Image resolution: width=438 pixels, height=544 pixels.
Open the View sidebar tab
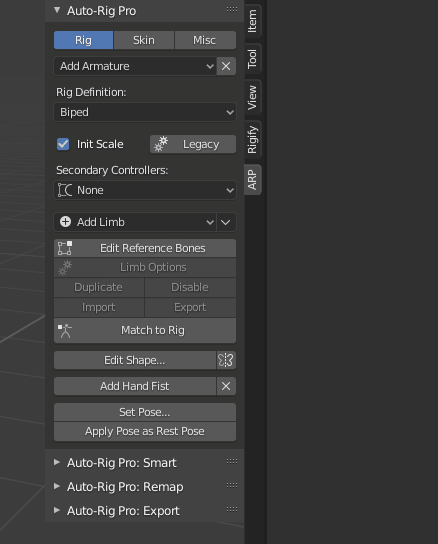point(252,97)
